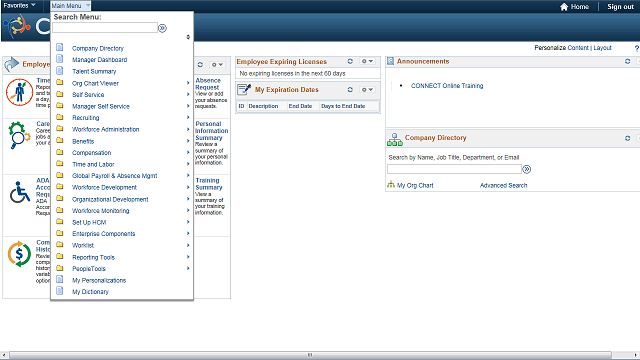The height and width of the screenshot is (360, 640).
Task: Click the Company Directory search field
Action: pos(454,169)
